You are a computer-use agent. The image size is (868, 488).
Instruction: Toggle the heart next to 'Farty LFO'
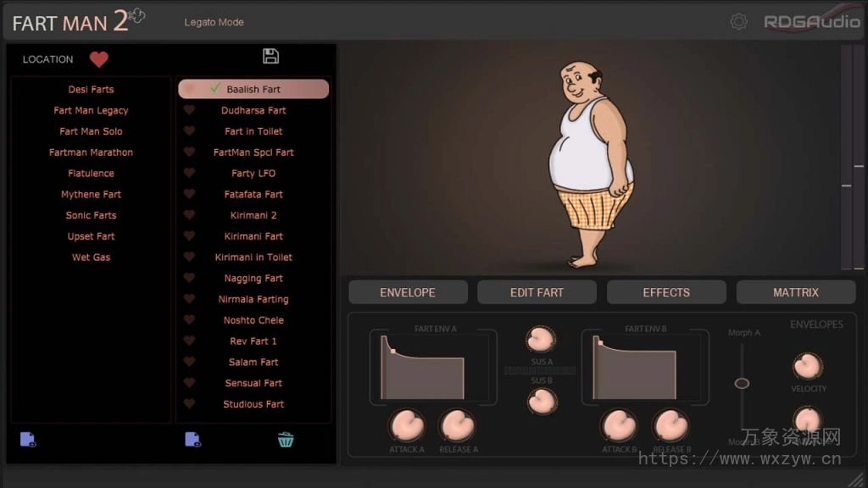[x=189, y=173]
